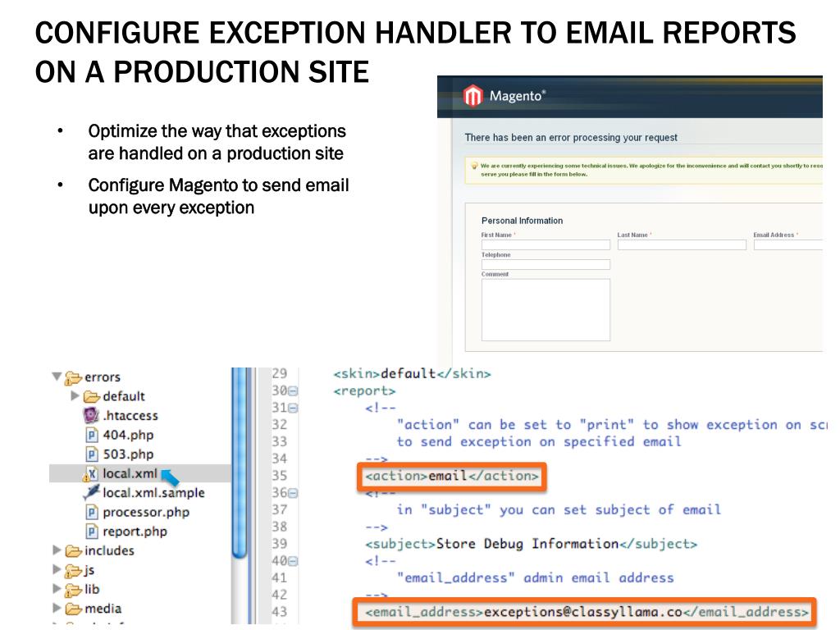Click the processor.php file icon
840x630 pixels.
[x=92, y=512]
